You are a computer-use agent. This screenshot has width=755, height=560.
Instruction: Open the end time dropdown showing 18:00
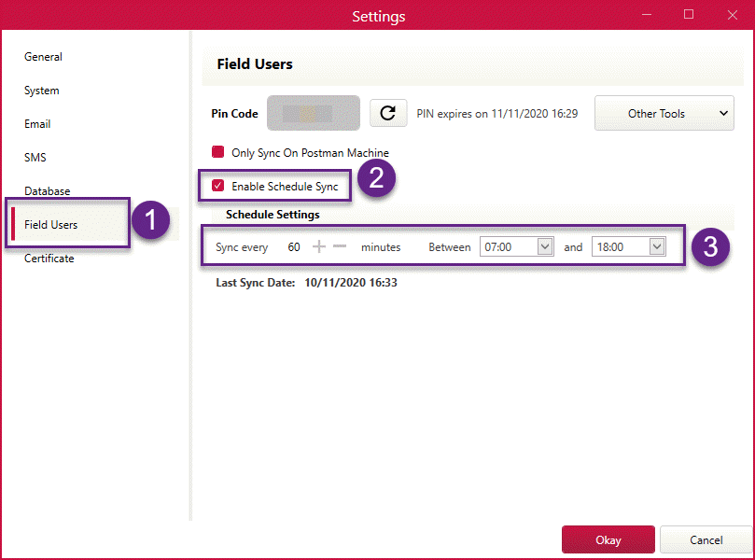point(628,246)
